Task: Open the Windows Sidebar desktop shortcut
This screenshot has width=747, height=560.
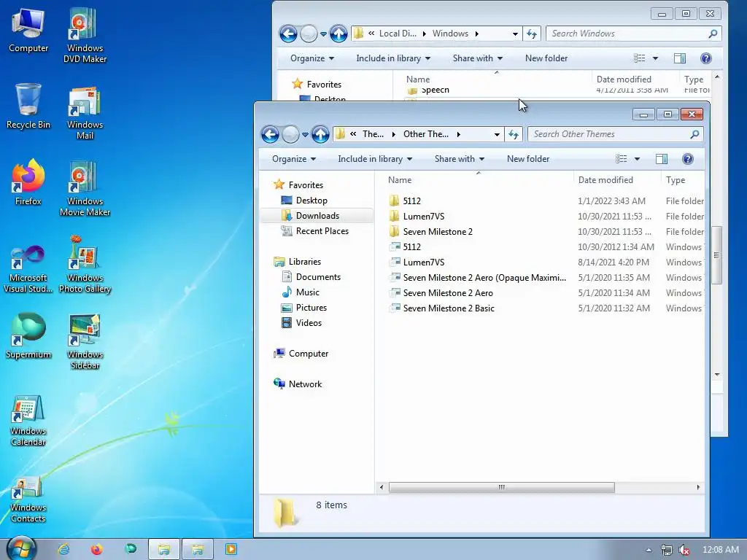Action: [85, 342]
